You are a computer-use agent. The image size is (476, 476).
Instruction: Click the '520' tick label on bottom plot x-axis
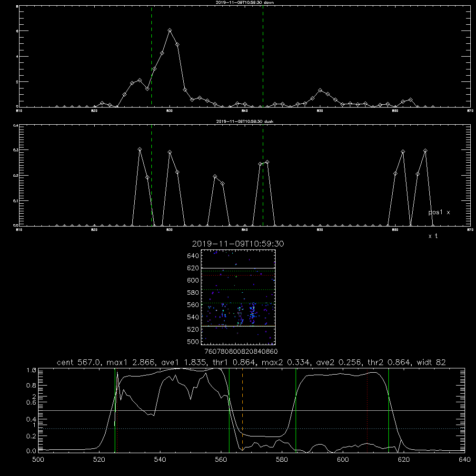pos(99,460)
